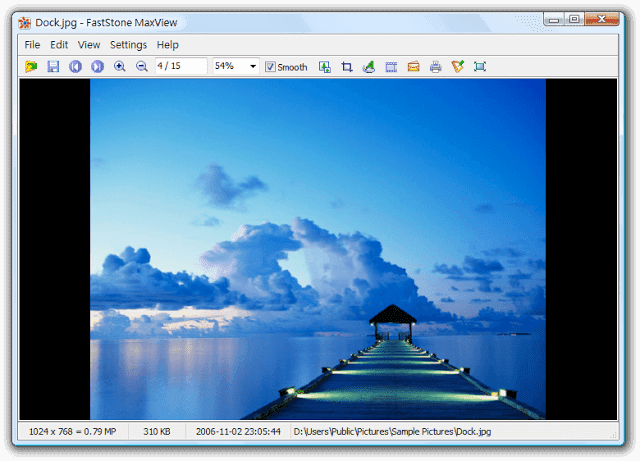Open the Help menu
Screen dimensions: 640x461
pos(168,45)
